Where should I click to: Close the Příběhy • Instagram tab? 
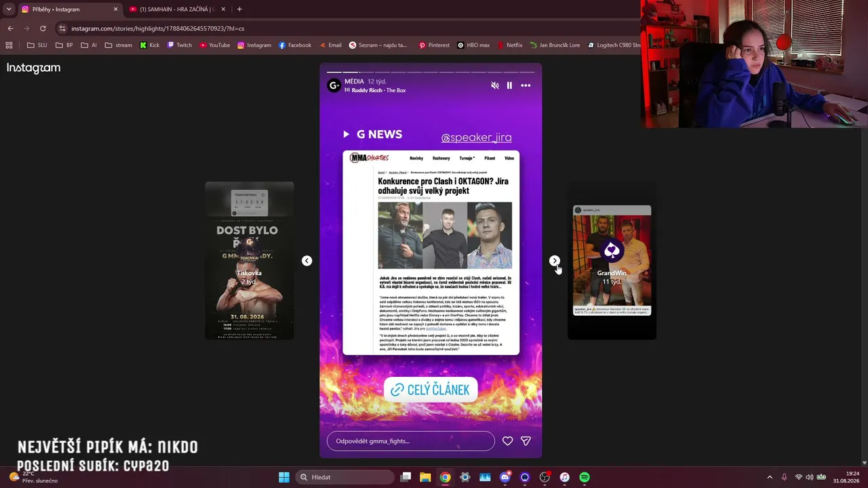[x=115, y=9]
